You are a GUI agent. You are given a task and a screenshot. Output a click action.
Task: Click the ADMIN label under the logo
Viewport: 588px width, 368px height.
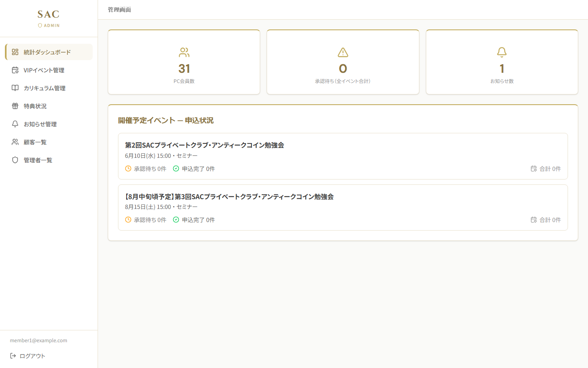point(52,25)
